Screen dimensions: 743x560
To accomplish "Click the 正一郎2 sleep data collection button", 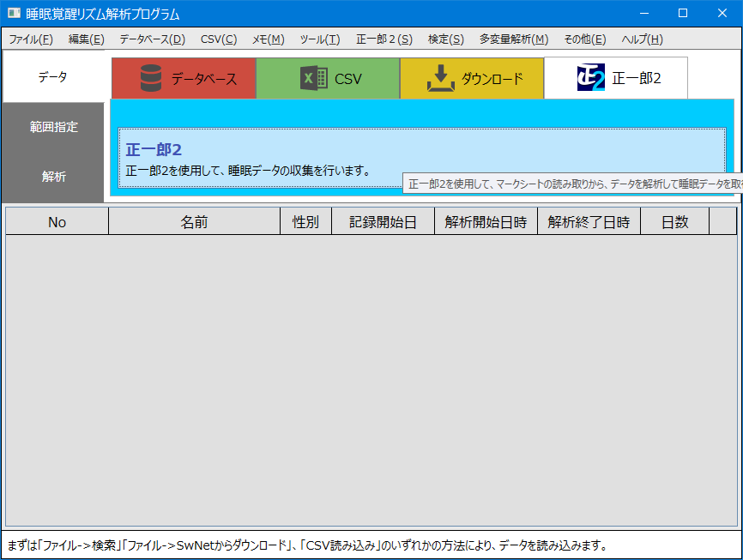I will click(422, 158).
